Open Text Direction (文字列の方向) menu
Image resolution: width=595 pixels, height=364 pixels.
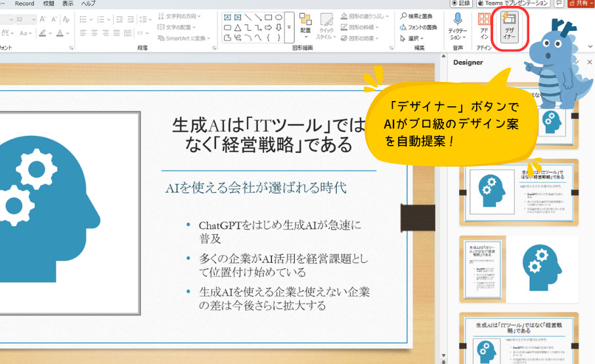click(179, 16)
